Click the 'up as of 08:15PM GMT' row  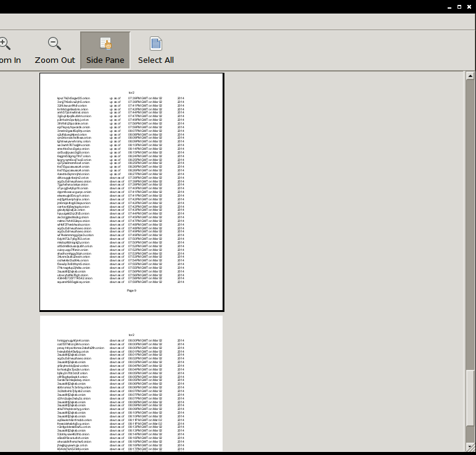[120, 152]
